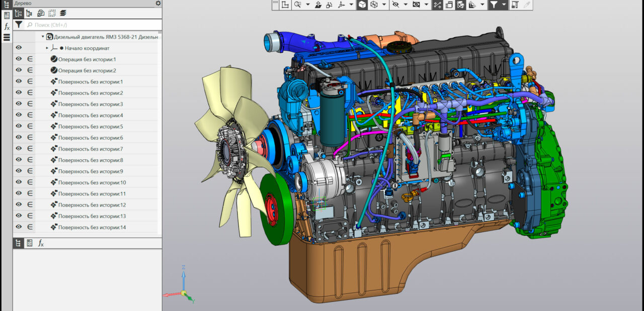Open the tree panel settings gear
The height and width of the screenshot is (311, 644).
(x=158, y=3)
